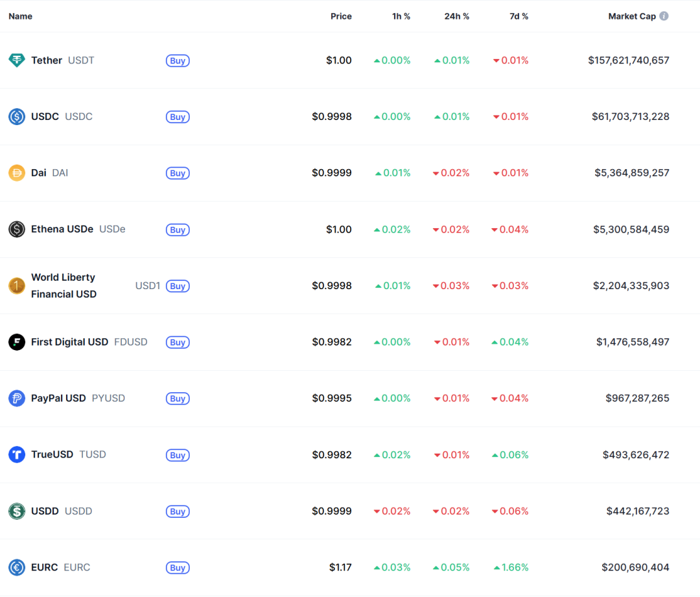This screenshot has height=597, width=700.
Task: Open the TrueUSD coin page
Action: click(x=52, y=454)
